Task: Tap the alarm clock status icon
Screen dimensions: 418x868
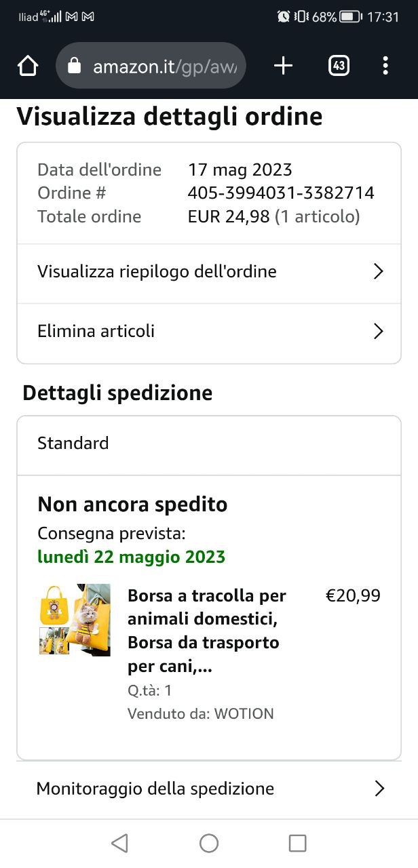Action: (284, 17)
